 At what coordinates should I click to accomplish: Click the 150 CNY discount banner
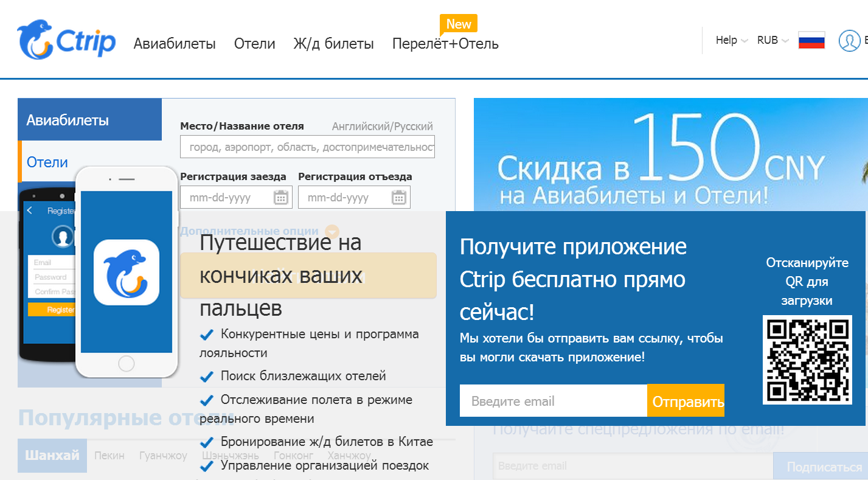coord(671,155)
